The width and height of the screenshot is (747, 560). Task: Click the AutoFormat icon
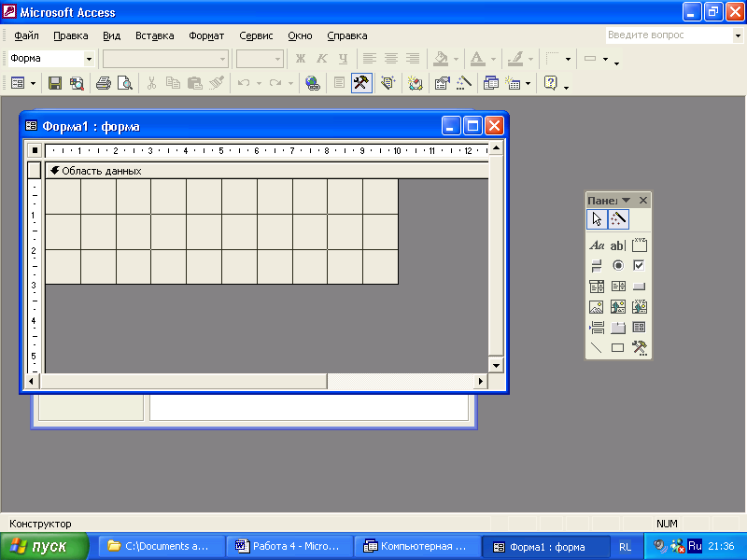[x=388, y=83]
